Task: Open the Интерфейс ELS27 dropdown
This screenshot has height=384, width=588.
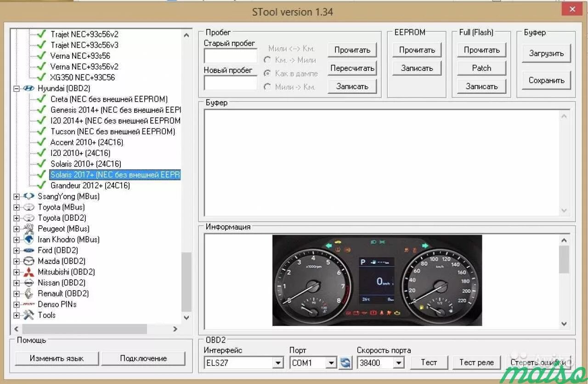Action: click(278, 363)
